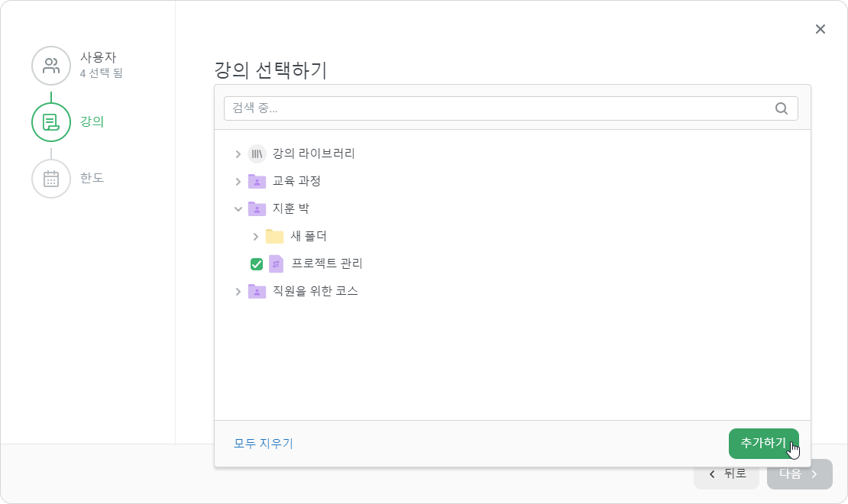Expand the 직원을 위한 코스 folder
This screenshot has height=504, width=848.
coord(238,292)
